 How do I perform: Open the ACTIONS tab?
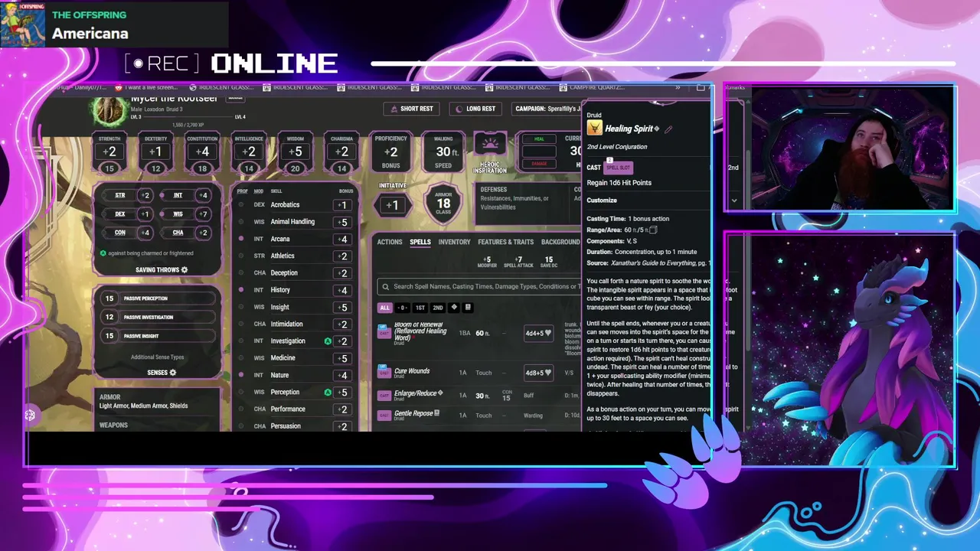pyautogui.click(x=390, y=242)
